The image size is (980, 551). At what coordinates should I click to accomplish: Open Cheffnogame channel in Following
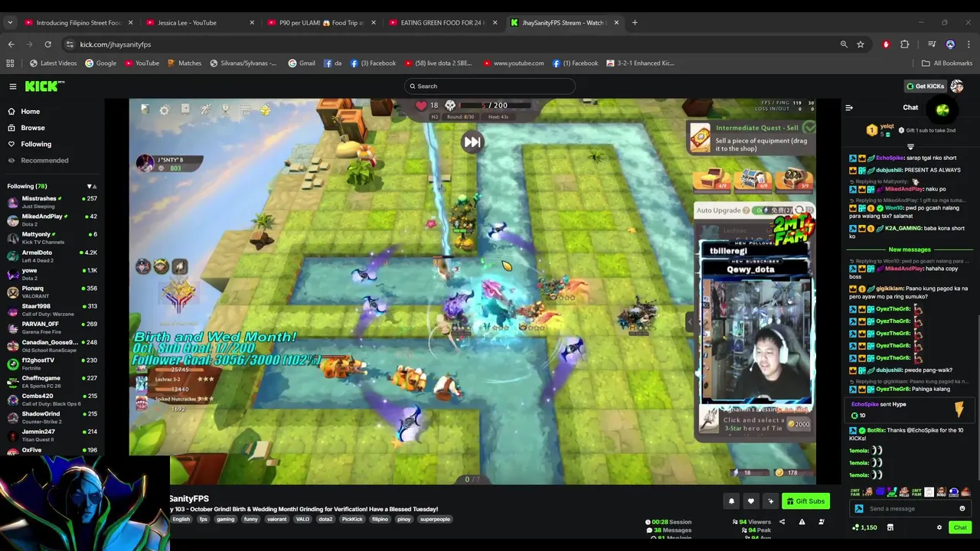tap(52, 382)
